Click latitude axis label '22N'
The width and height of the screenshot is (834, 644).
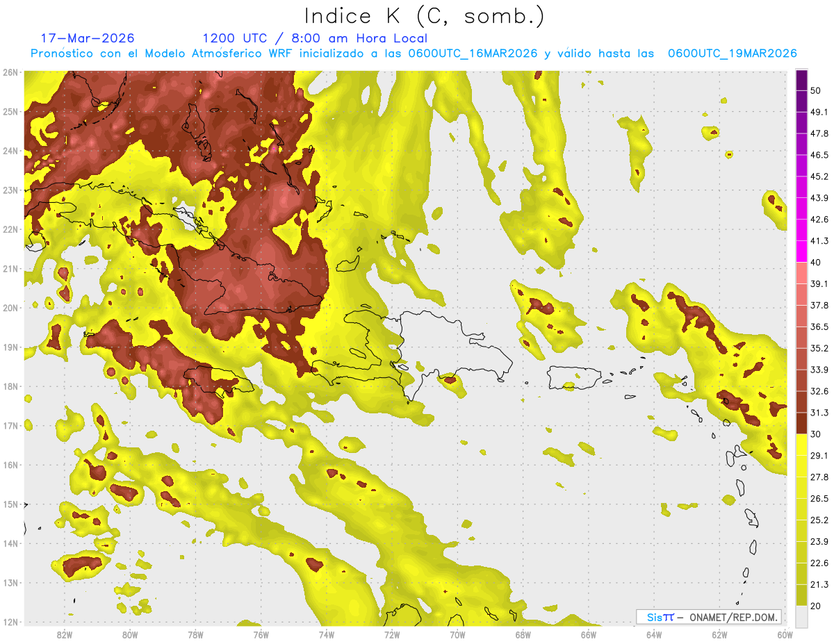click(x=11, y=229)
